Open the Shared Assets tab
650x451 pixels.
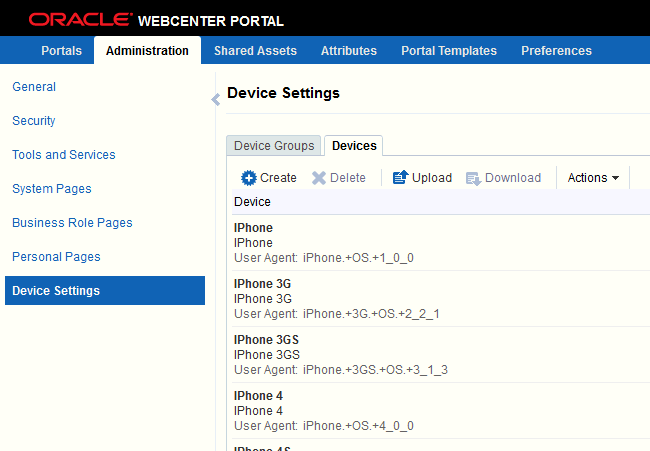(255, 51)
